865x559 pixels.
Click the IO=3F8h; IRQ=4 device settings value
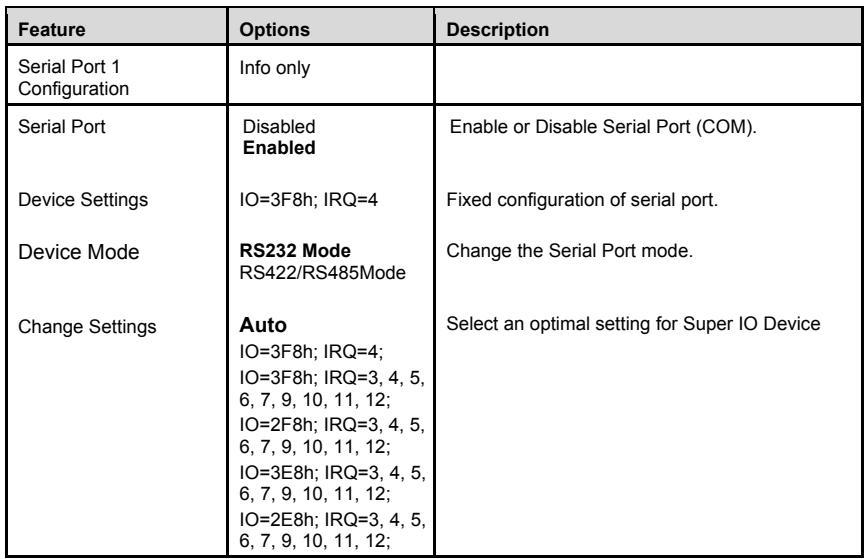[308, 199]
